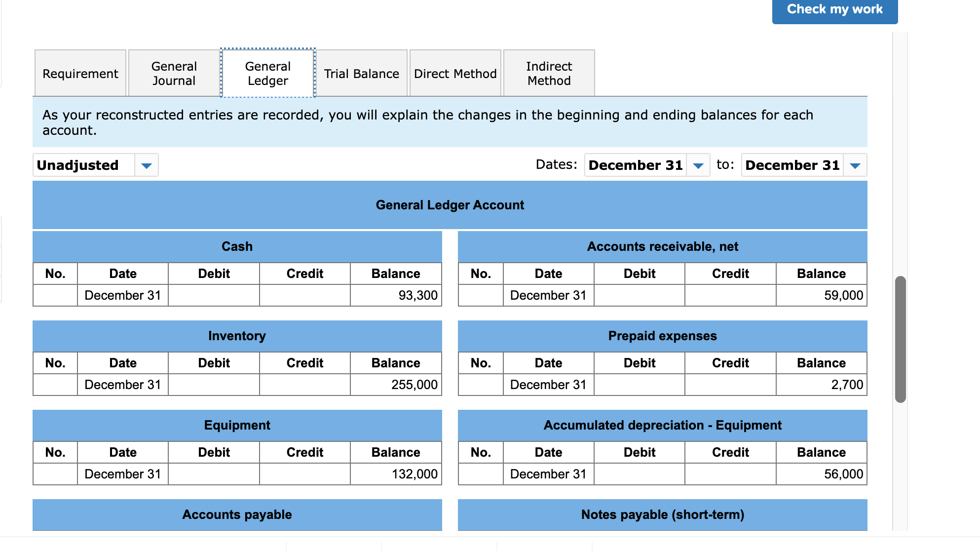
Task: Click Inventory balance 255,000
Action: pyautogui.click(x=396, y=385)
